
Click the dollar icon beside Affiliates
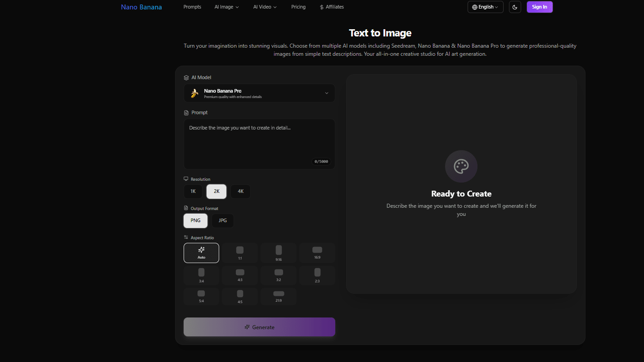(321, 7)
